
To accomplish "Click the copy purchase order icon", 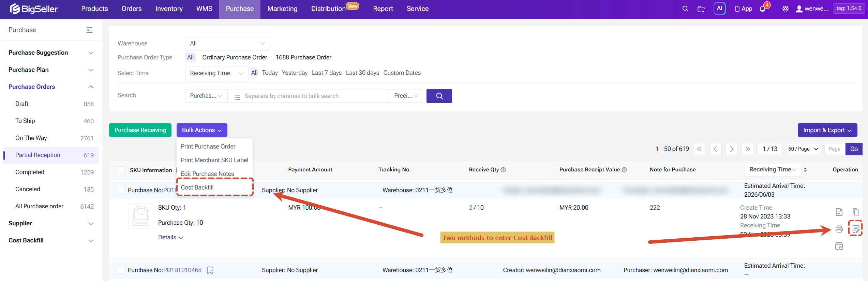I will 856,212.
